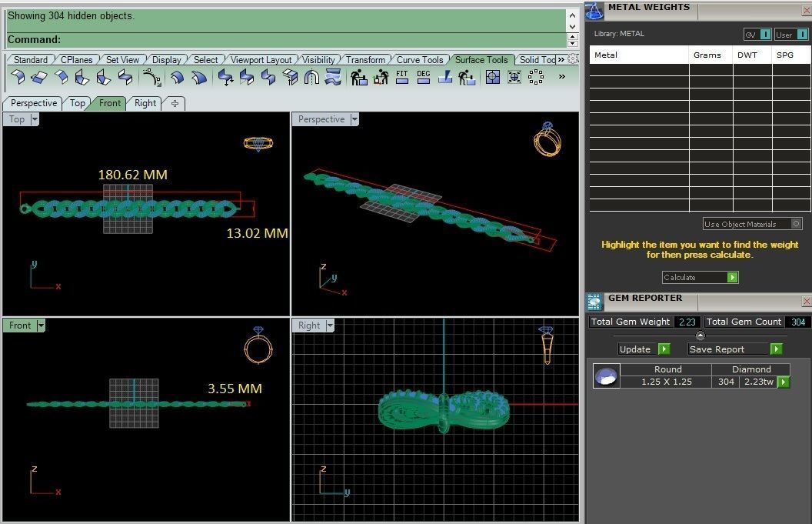Expand more Surface Tools via the toolbar » arrow

coord(562,77)
